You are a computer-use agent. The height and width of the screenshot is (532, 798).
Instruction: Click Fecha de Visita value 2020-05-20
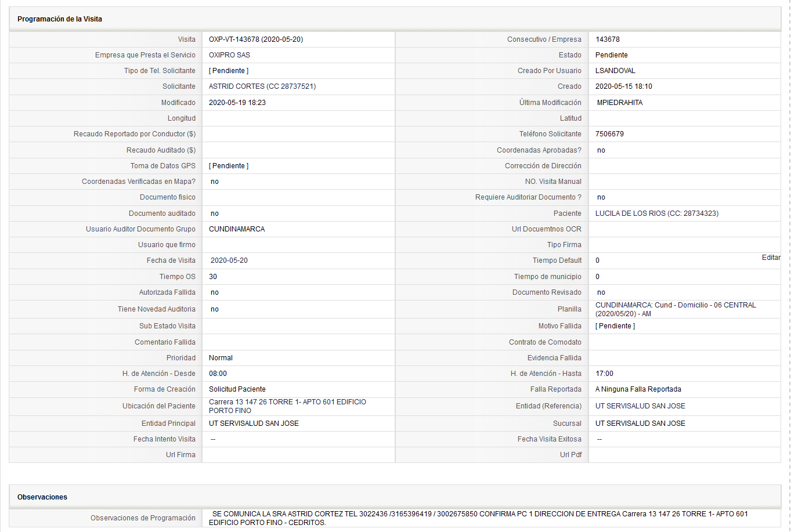229,260
